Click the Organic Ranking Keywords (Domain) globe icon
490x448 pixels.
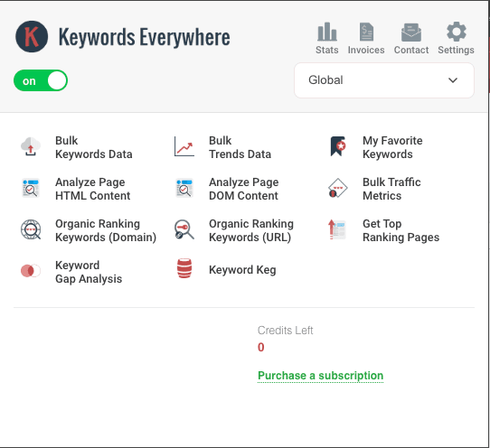[31, 229]
